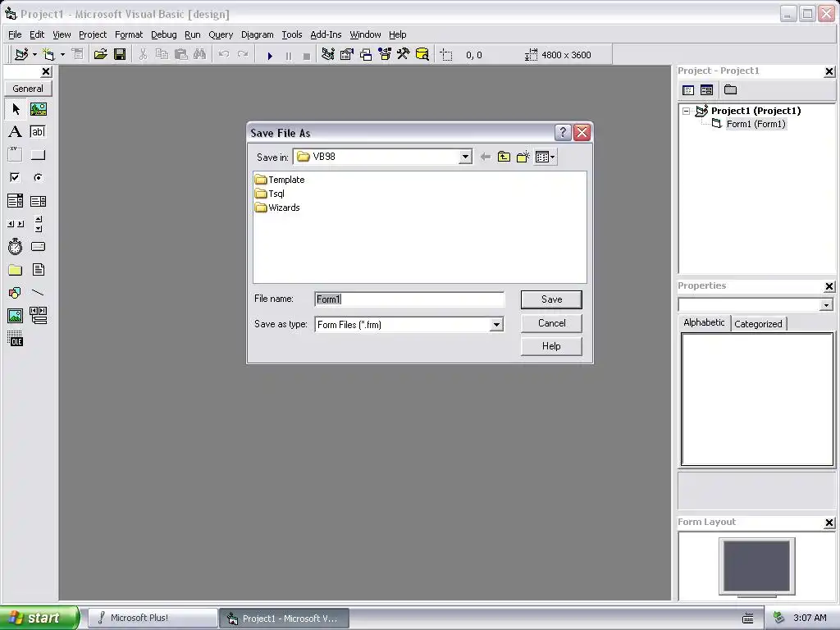Click Open Project toolbar icon
Screen dimensions: 840x630
pyautogui.click(x=100, y=55)
